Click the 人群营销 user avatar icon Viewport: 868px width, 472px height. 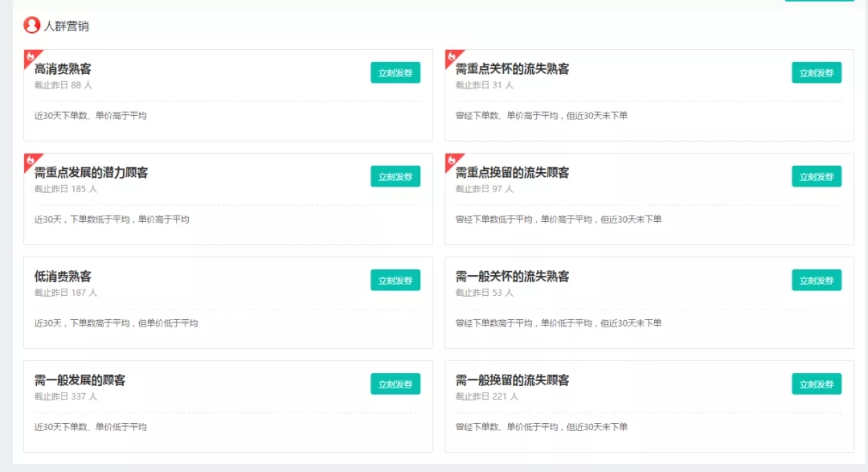pos(32,26)
